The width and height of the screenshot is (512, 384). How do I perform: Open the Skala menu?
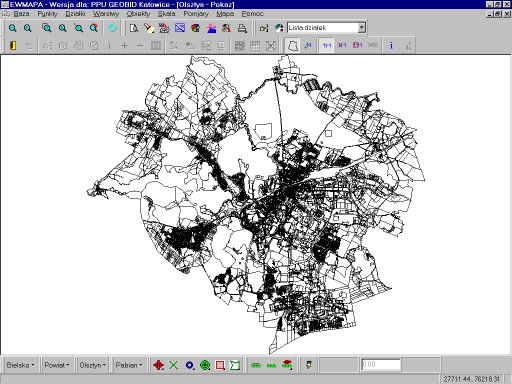[x=166, y=14]
